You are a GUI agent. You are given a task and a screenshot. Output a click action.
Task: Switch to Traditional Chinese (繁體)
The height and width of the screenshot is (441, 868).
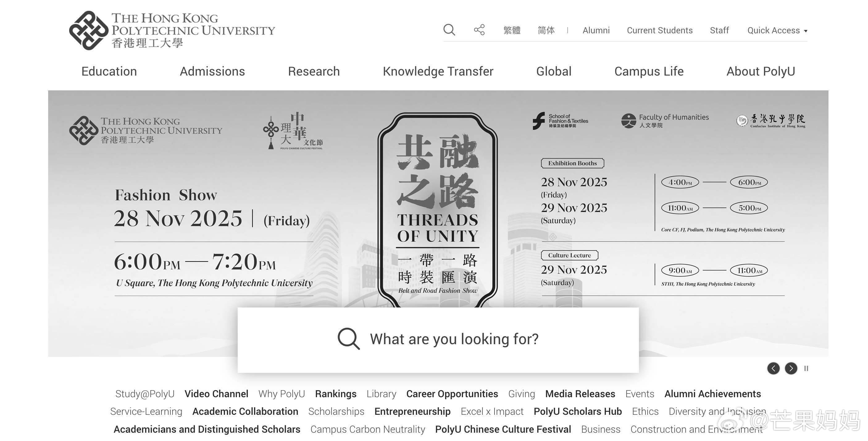[512, 30]
